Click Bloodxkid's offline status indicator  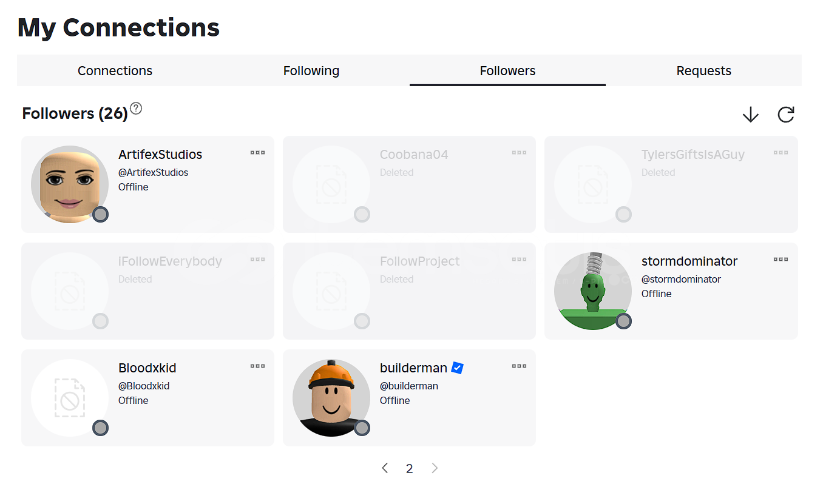click(x=101, y=428)
